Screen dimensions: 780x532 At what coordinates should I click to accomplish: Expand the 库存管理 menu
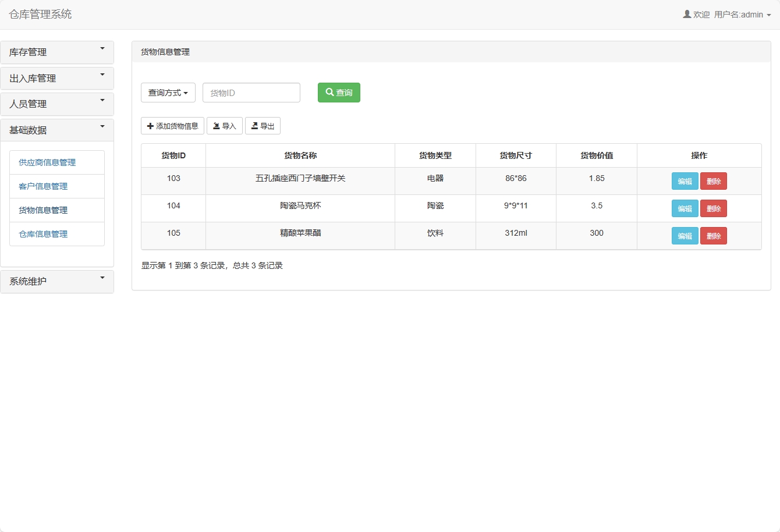(x=57, y=52)
